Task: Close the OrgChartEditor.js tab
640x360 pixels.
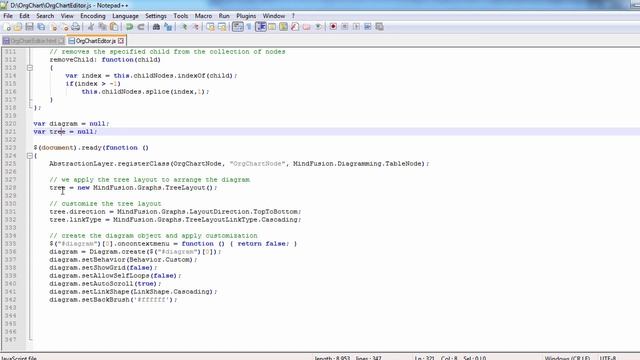Action: pyautogui.click(x=121, y=41)
